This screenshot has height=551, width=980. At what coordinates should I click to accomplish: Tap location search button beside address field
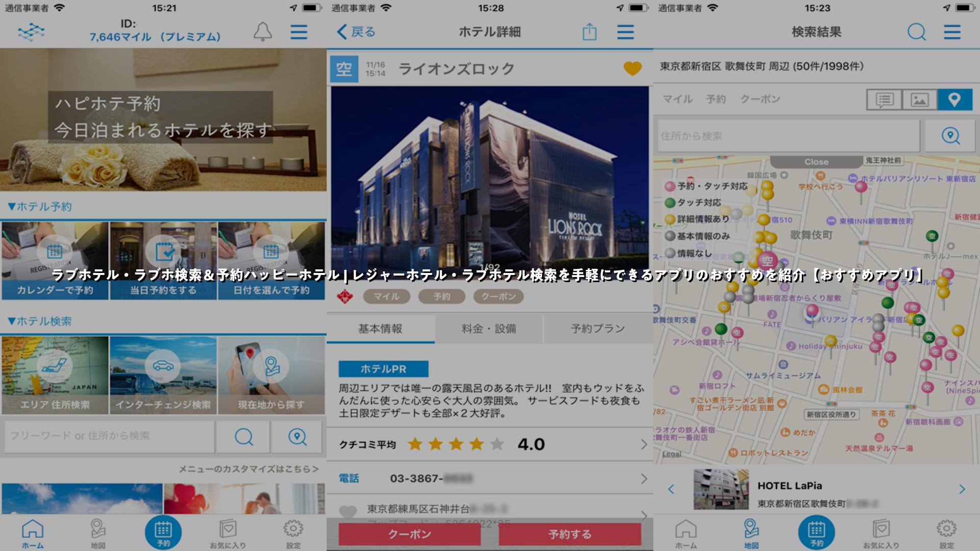(950, 136)
